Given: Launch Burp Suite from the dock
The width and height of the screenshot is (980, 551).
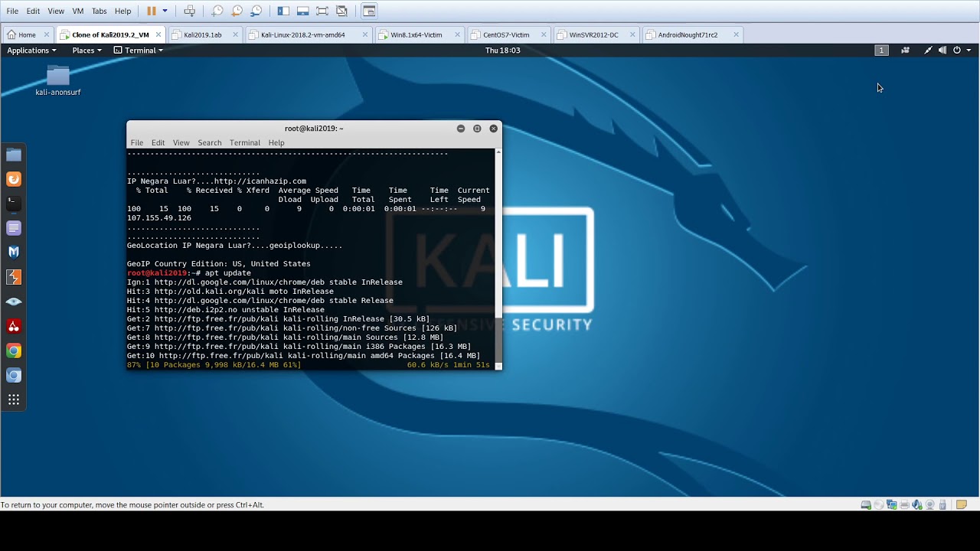Looking at the screenshot, I should (x=13, y=277).
